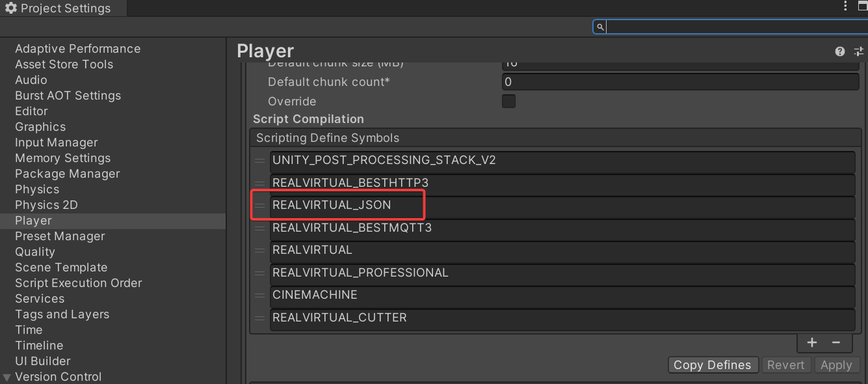Click the Default chunk count input field

click(x=680, y=82)
